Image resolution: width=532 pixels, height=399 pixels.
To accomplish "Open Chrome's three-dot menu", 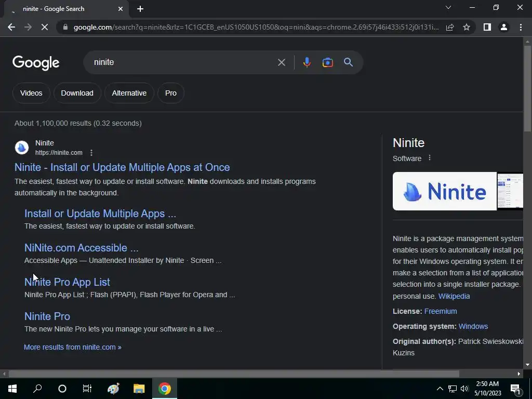I will [521, 27].
